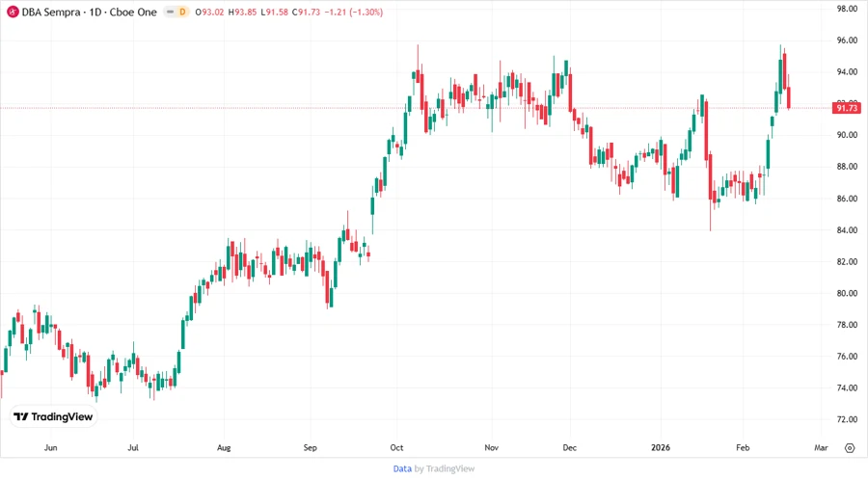This screenshot has width=868, height=480.
Task: Click the 'by TradingView' attribution text
Action: coord(445,469)
